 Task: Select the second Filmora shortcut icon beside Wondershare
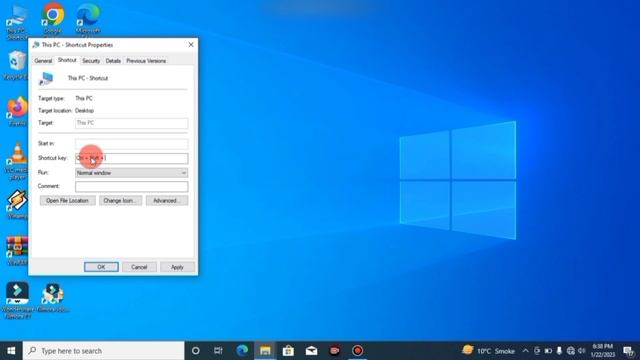click(x=53, y=297)
